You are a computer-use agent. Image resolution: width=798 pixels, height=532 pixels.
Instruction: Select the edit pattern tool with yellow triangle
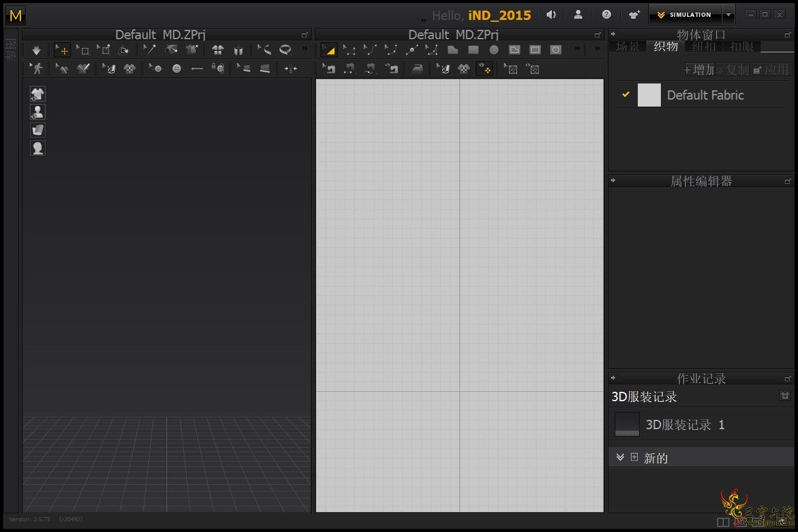click(x=329, y=50)
